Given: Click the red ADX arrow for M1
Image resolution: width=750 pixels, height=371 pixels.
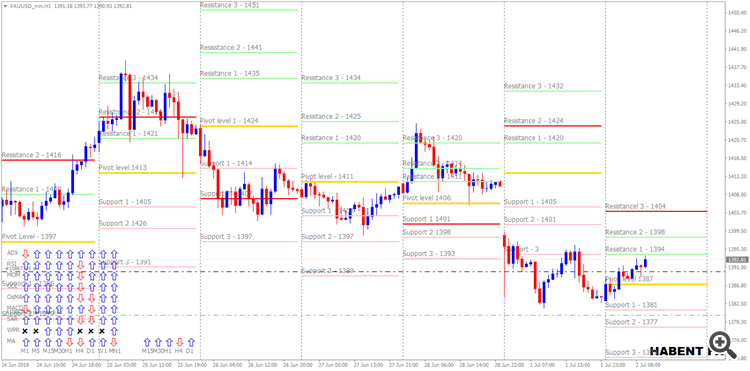Looking at the screenshot, I should (25, 254).
